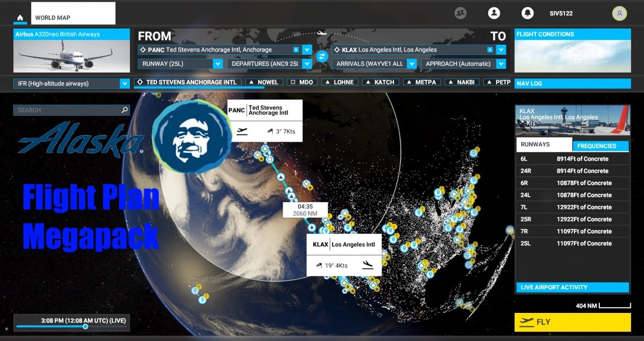Open the user profile icon
This screenshot has height=341, width=644.
tap(494, 13)
